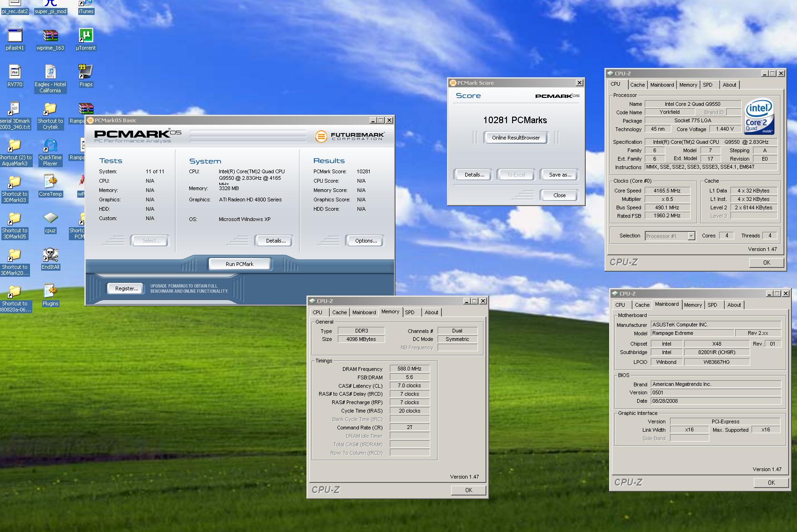The image size is (797, 532).
Task: Click OK in CPU-Z Mainboard window
Action: pos(771,483)
